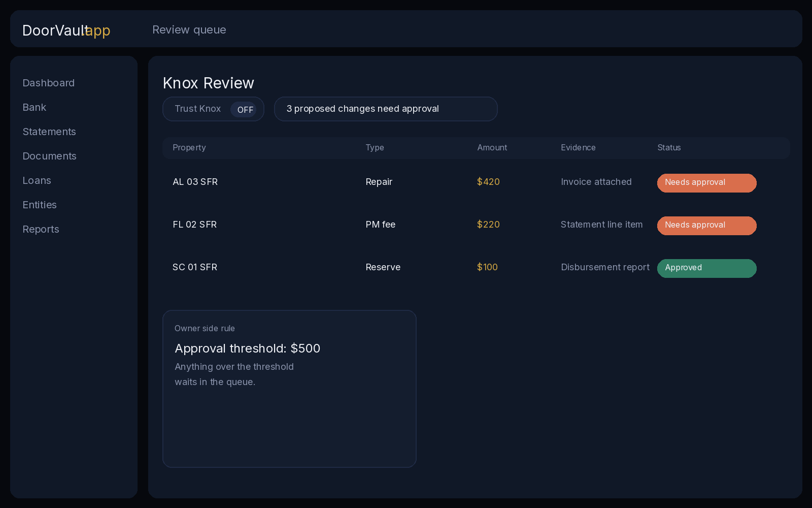This screenshot has width=812, height=508.
Task: Open the Disbursement report evidence
Action: 605,267
